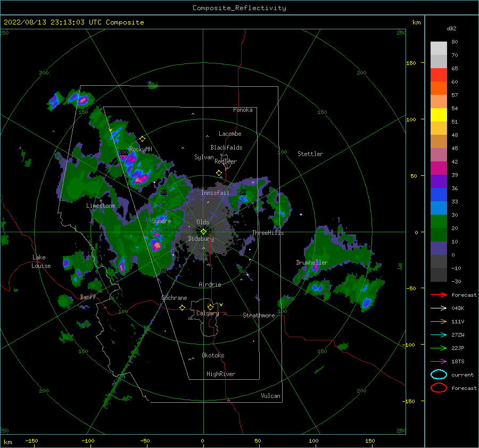Click the red 'forecast' ellipse legend icon

click(439, 388)
